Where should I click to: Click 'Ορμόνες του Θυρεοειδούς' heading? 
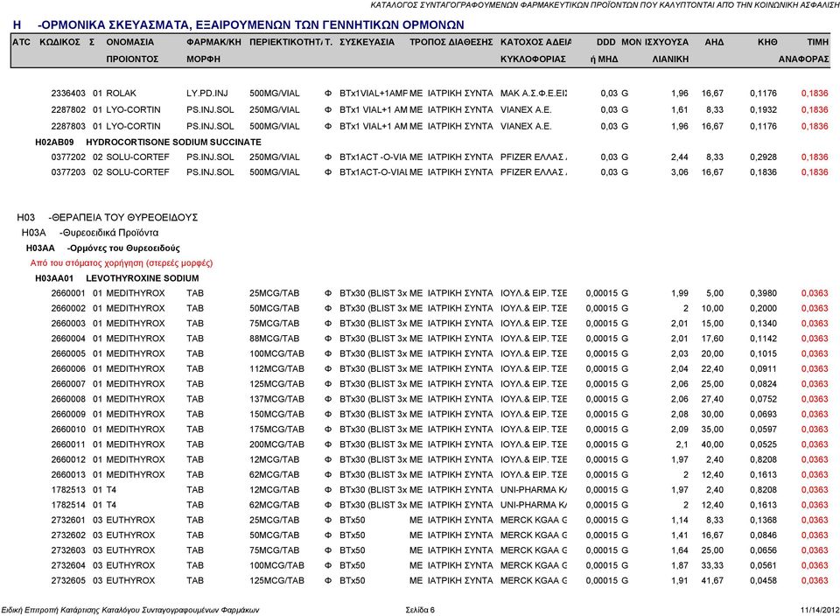(x=125, y=248)
